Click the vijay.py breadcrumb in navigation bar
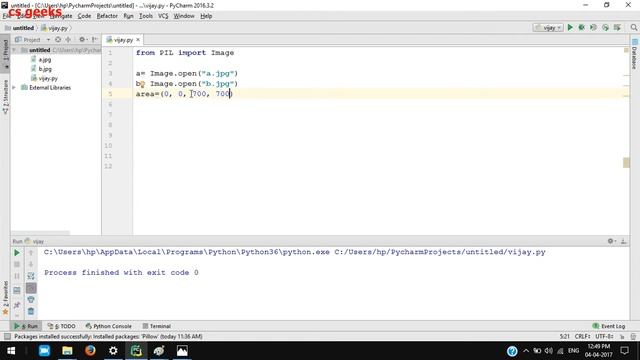The height and width of the screenshot is (360, 640). pyautogui.click(x=54, y=28)
